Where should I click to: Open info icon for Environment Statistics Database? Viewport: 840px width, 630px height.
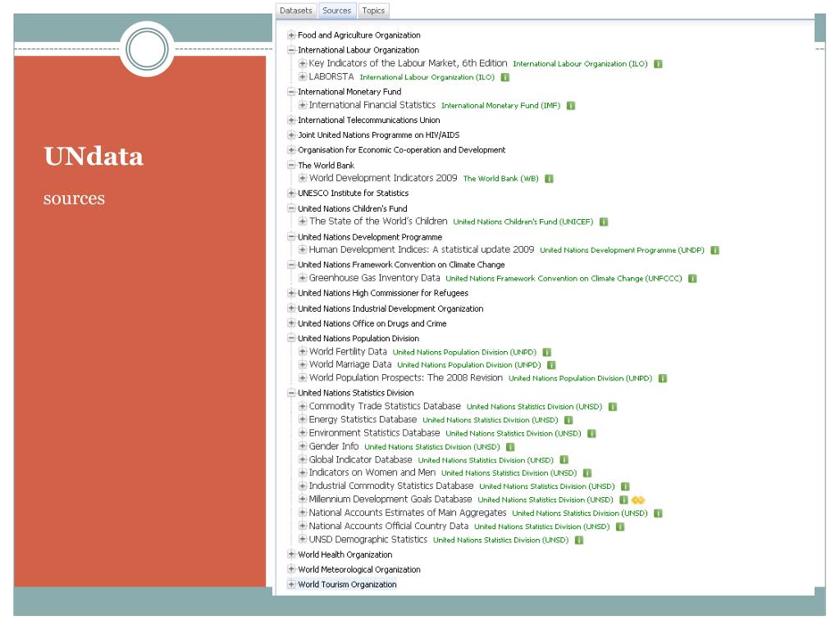pos(591,433)
